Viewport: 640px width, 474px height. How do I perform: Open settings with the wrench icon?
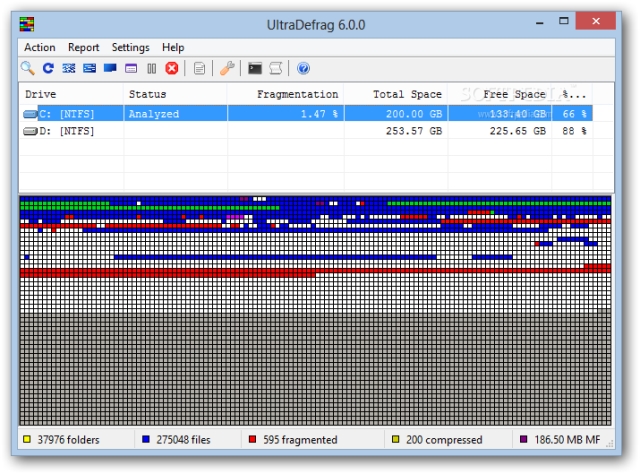[227, 68]
